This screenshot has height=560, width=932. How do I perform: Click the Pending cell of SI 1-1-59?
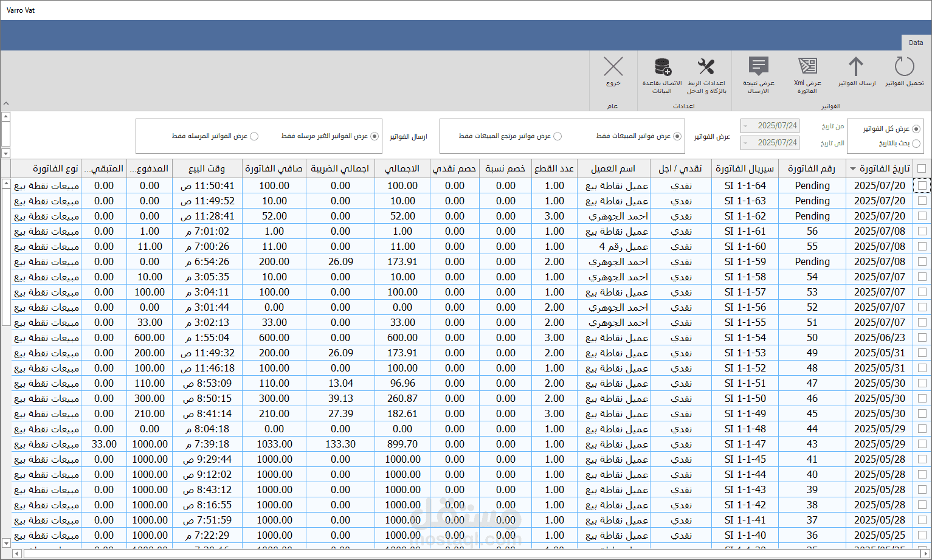(812, 261)
